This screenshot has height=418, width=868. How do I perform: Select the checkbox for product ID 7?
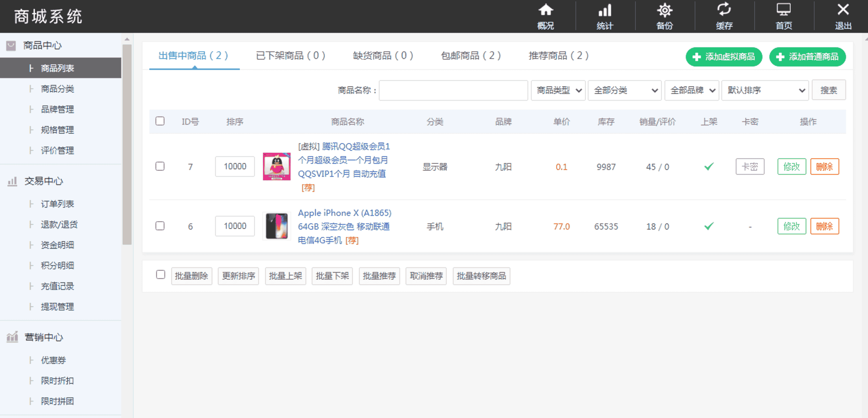[160, 167]
